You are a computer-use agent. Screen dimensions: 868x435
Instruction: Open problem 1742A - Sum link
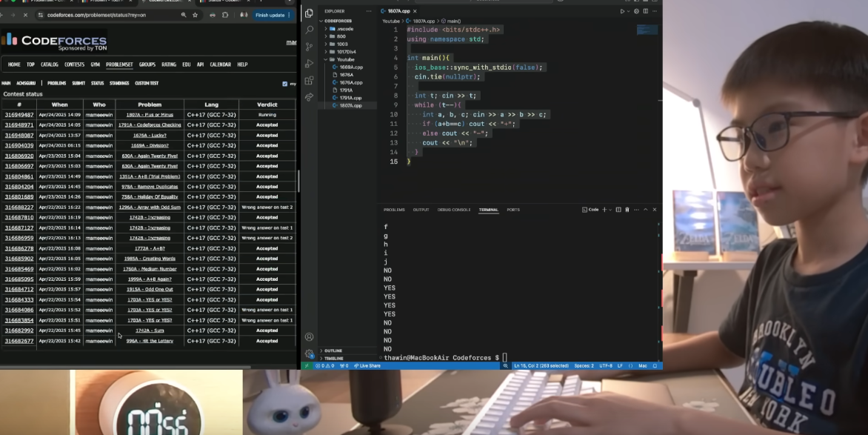(150, 331)
